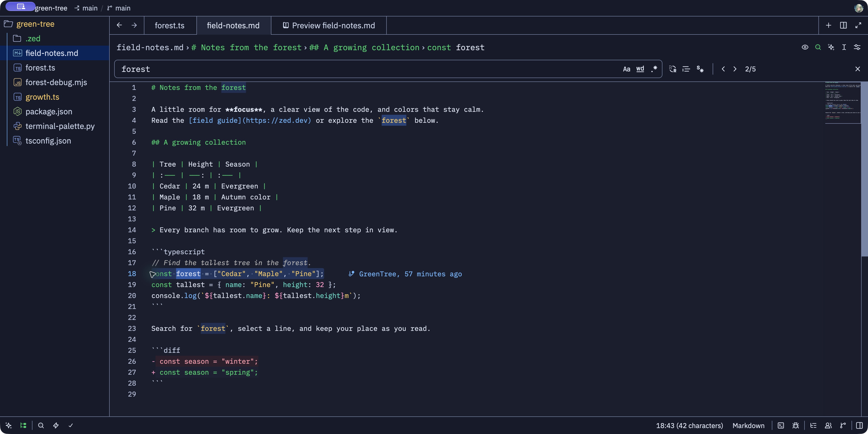Screen dimensions: 868x434
Task: Open growth.ts file
Action: click(55, 97)
